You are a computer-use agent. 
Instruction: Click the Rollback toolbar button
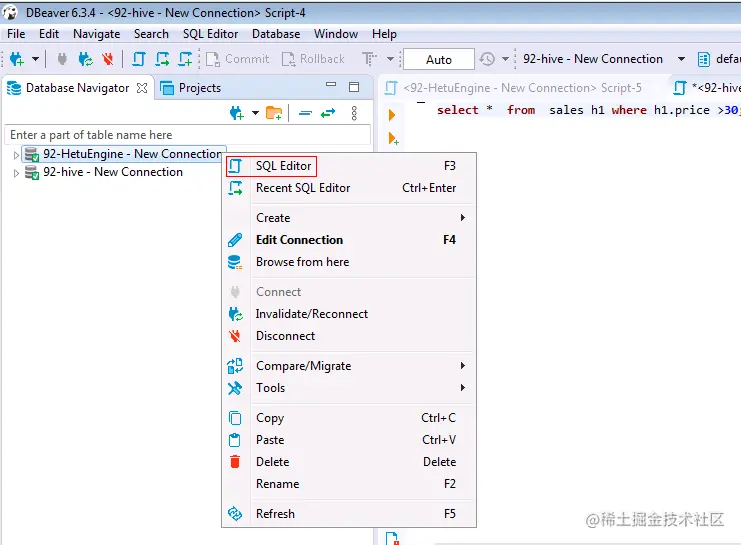coord(313,59)
